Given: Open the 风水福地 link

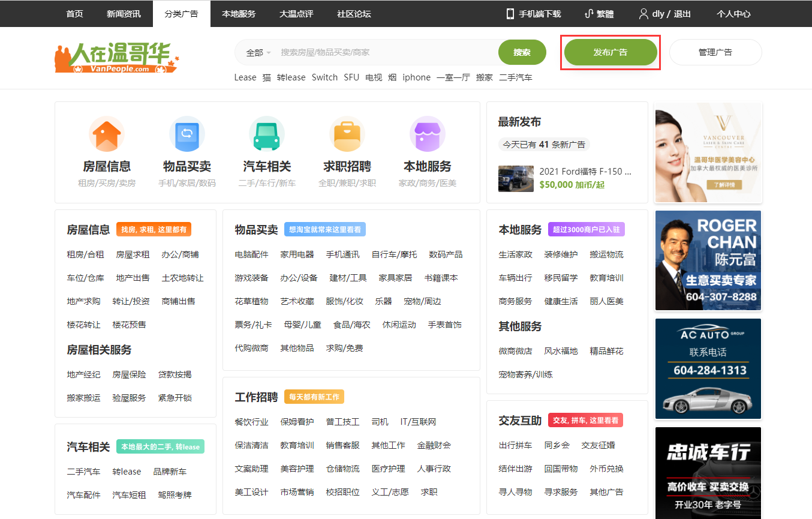Looking at the screenshot, I should click(561, 351).
